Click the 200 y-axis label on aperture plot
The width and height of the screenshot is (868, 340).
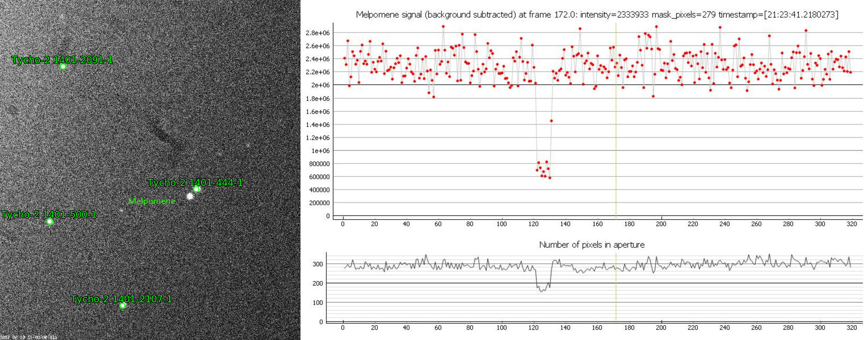point(318,284)
